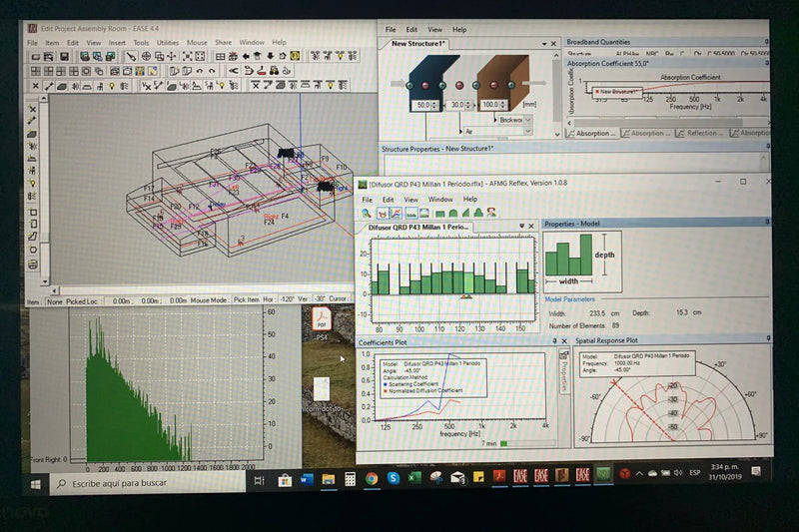The width and height of the screenshot is (799, 532).
Task: Open Google Chrome from the taskbar
Action: coord(372,478)
